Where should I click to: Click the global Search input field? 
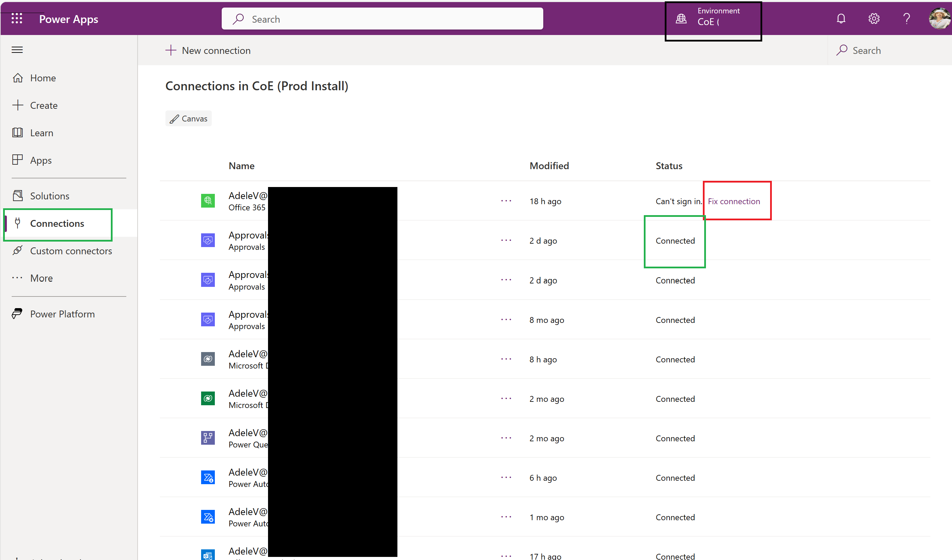[382, 18]
